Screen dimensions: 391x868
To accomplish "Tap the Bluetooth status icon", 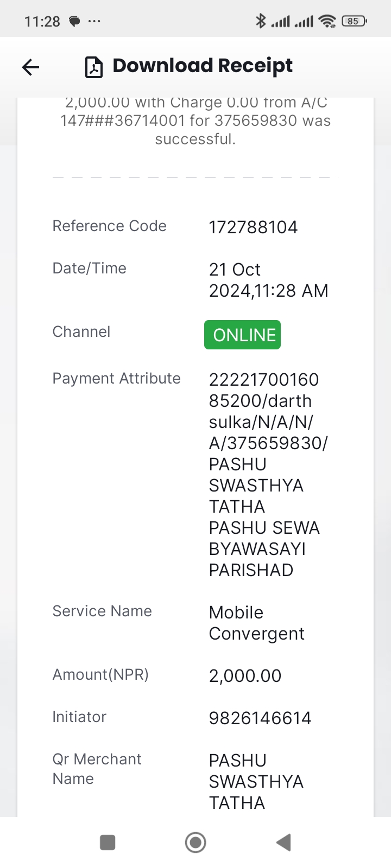I will (x=261, y=21).
